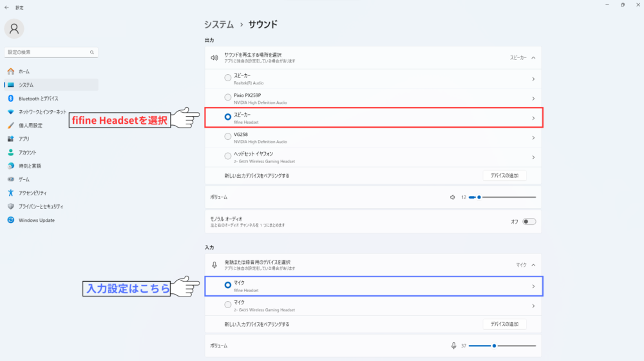Click the アプリ icon in sidebar
The image size is (644, 361).
coord(11,139)
